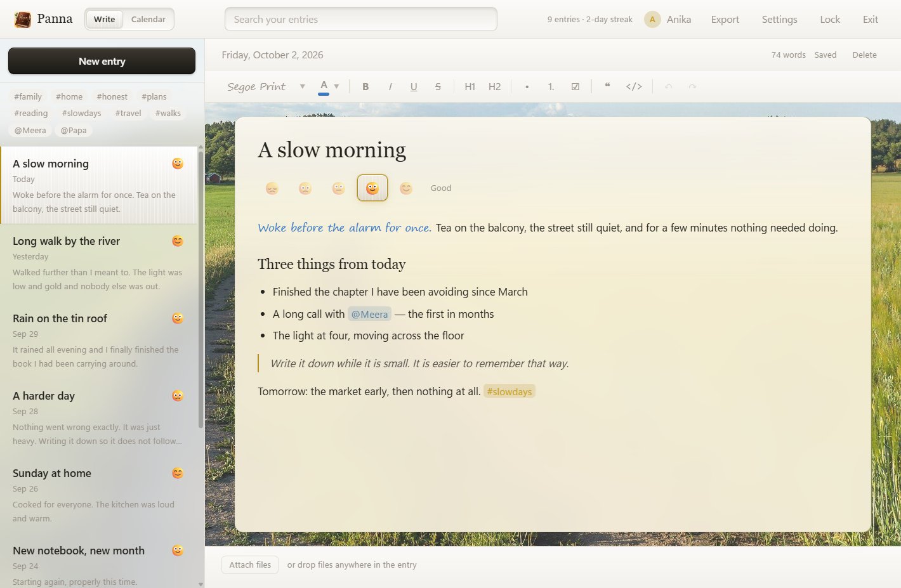This screenshot has height=588, width=901.
Task: Click the Search your entries field
Action: point(361,19)
